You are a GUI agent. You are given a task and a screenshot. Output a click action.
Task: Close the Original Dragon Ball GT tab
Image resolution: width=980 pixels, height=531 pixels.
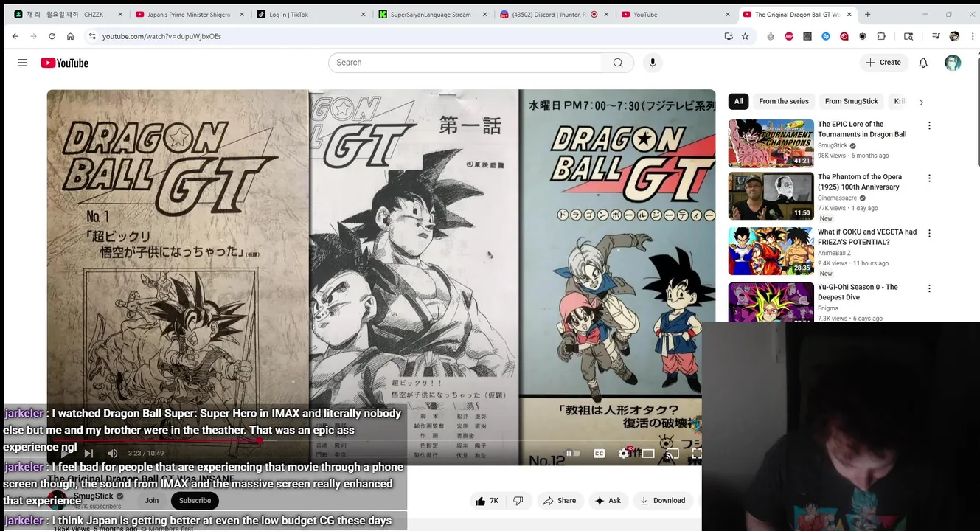(849, 14)
